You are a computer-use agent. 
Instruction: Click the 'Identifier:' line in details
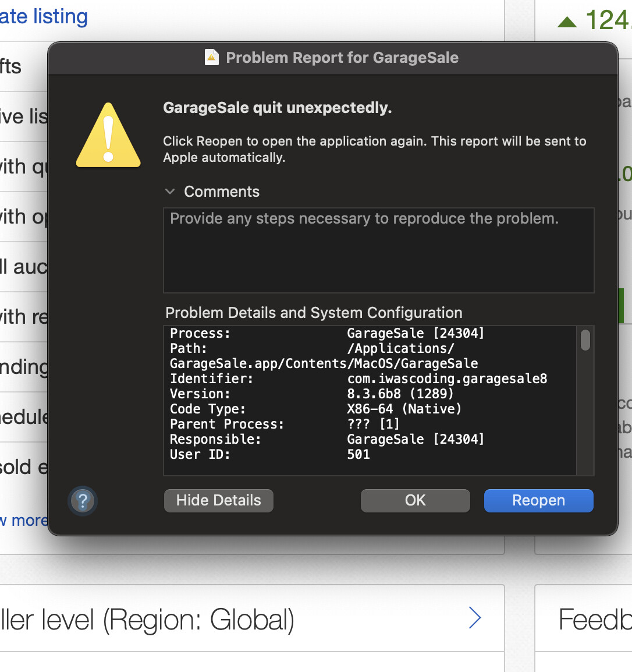pyautogui.click(x=359, y=379)
